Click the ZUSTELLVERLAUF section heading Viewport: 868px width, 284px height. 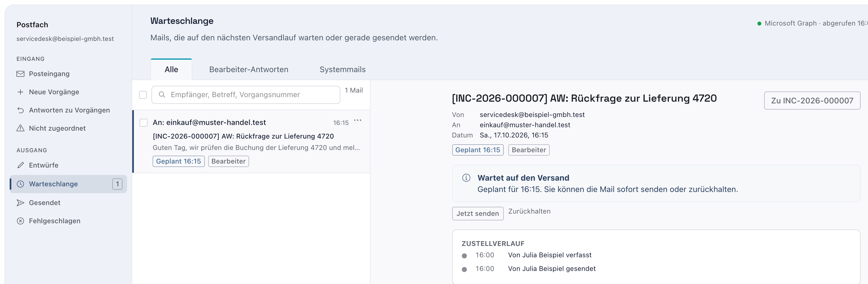click(x=493, y=243)
